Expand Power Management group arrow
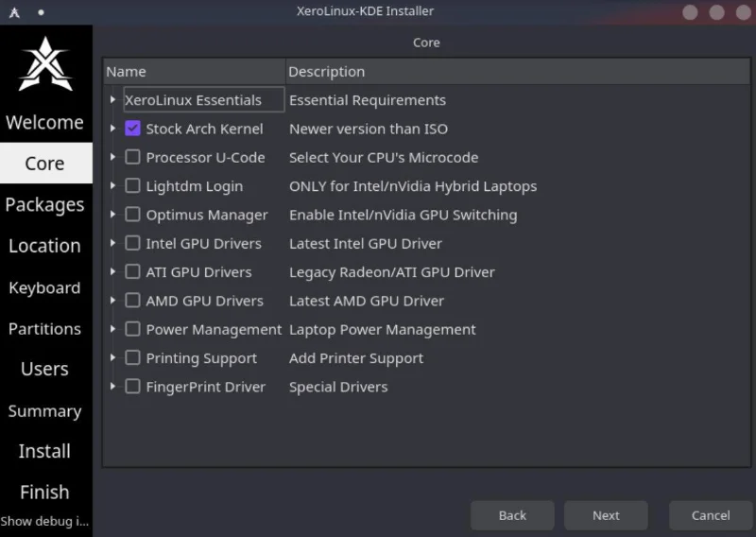 pyautogui.click(x=112, y=329)
